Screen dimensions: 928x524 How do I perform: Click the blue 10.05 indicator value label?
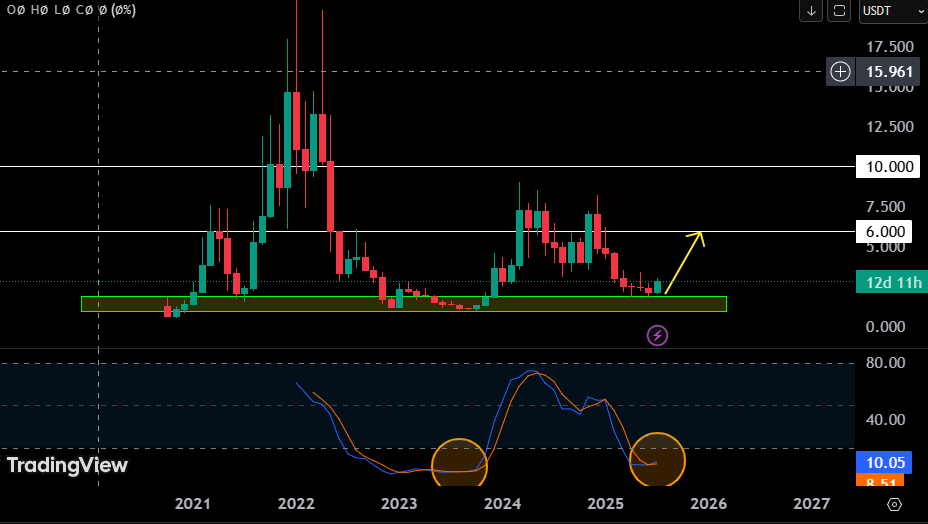pyautogui.click(x=884, y=462)
